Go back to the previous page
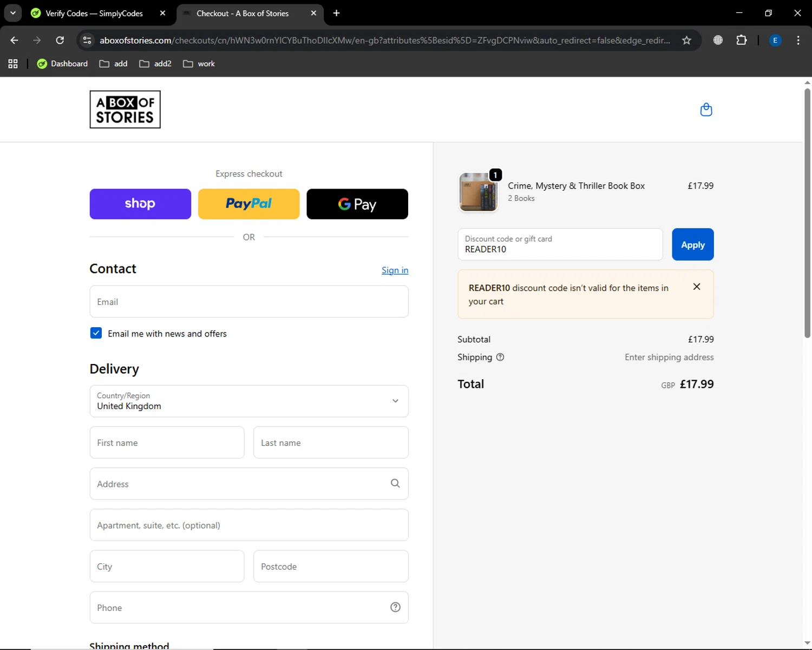The width and height of the screenshot is (812, 650). click(x=15, y=40)
